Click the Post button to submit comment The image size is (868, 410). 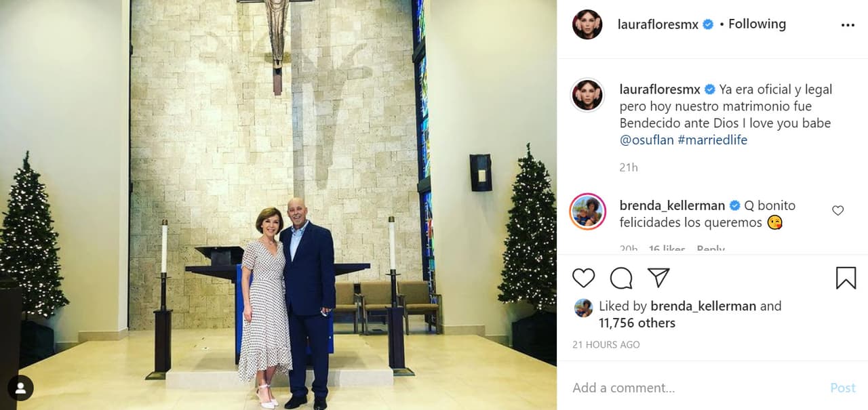coord(843,388)
